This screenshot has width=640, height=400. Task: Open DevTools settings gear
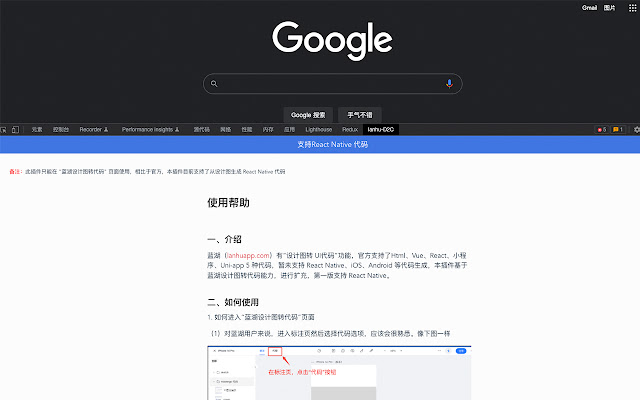[636, 130]
